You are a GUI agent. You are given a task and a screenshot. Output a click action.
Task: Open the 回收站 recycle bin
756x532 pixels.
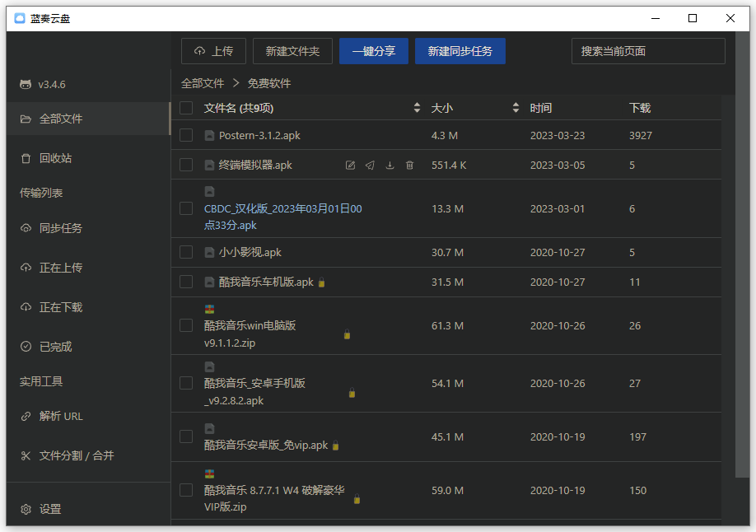[x=88, y=158]
